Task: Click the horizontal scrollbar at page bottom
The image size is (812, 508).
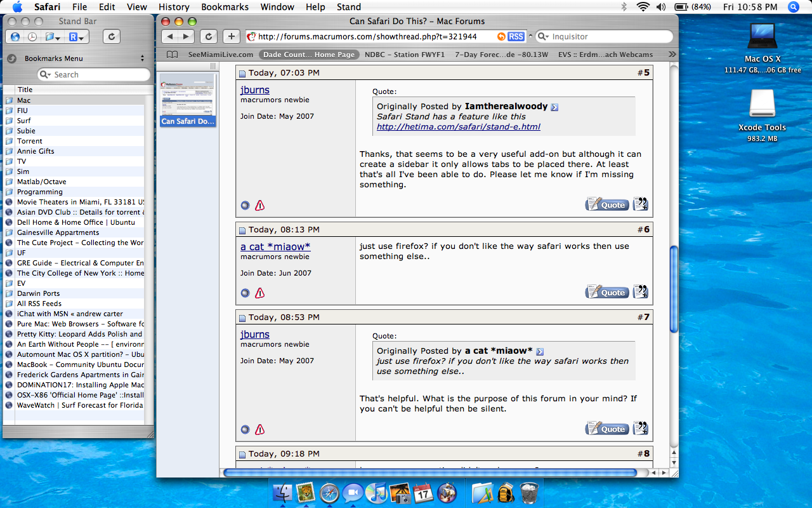Action: coord(430,472)
